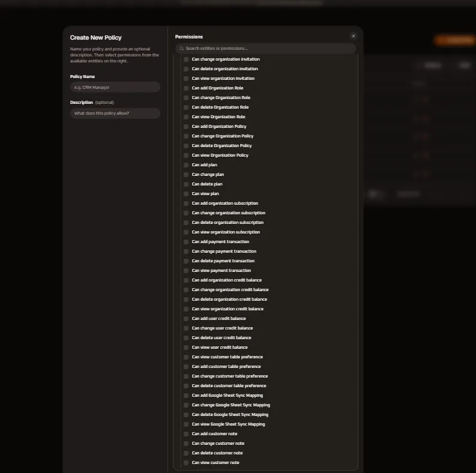Select 'Can add Organization Policy' checkbox

click(x=186, y=126)
